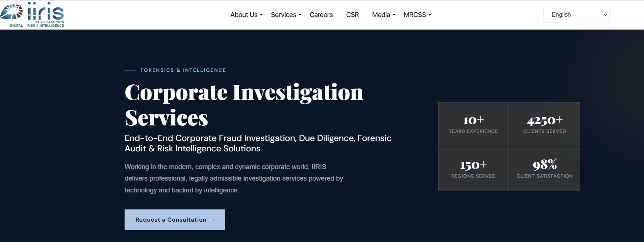Screen dimensions: 644x242
Task: Select the 10+ Years Experience stat card
Action: pos(473,124)
